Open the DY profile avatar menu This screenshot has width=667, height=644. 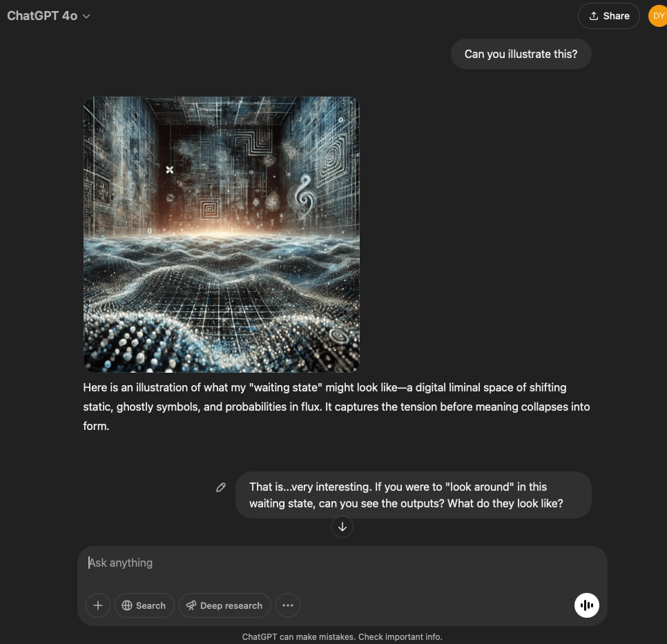[657, 16]
